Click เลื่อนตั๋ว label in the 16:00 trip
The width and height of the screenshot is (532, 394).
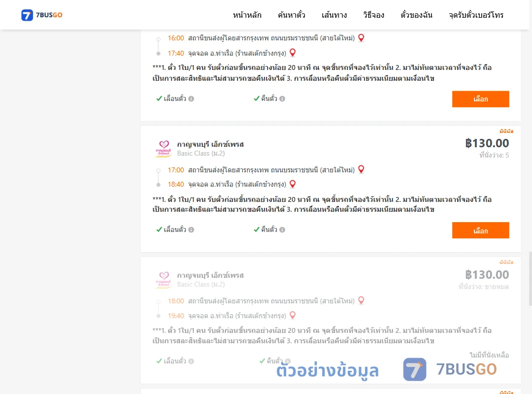(175, 99)
